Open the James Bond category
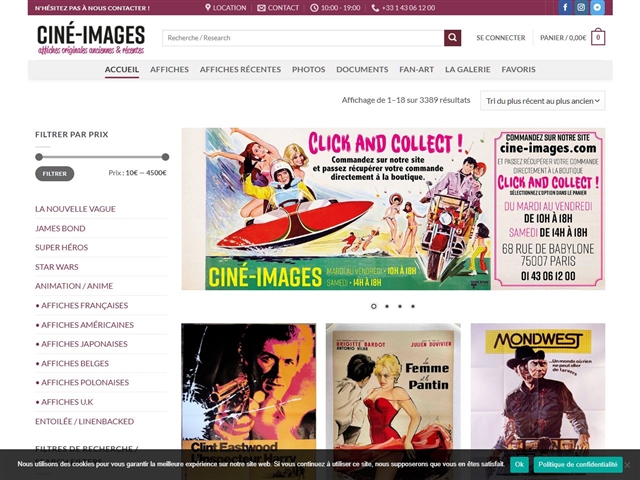The image size is (640, 480). (x=60, y=228)
